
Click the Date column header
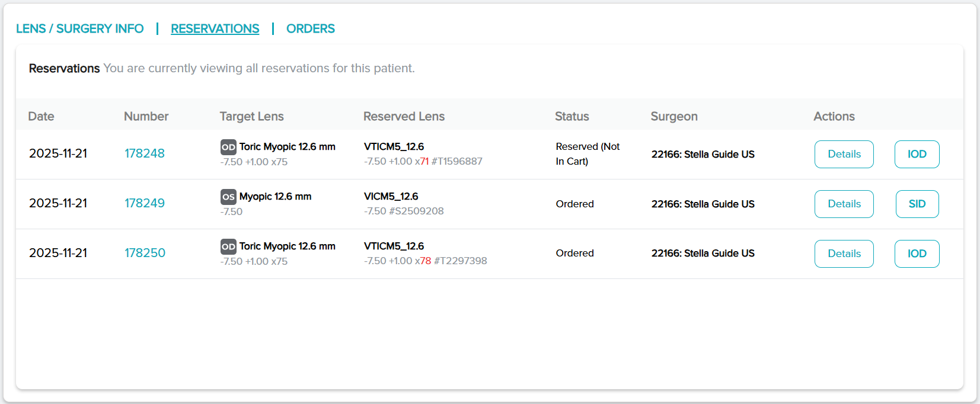click(42, 116)
